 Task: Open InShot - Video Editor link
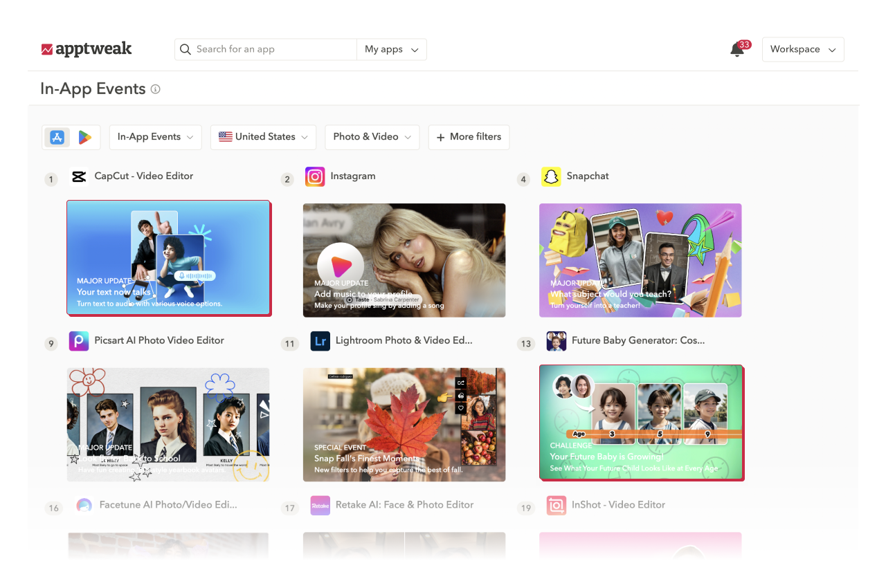[x=618, y=506]
